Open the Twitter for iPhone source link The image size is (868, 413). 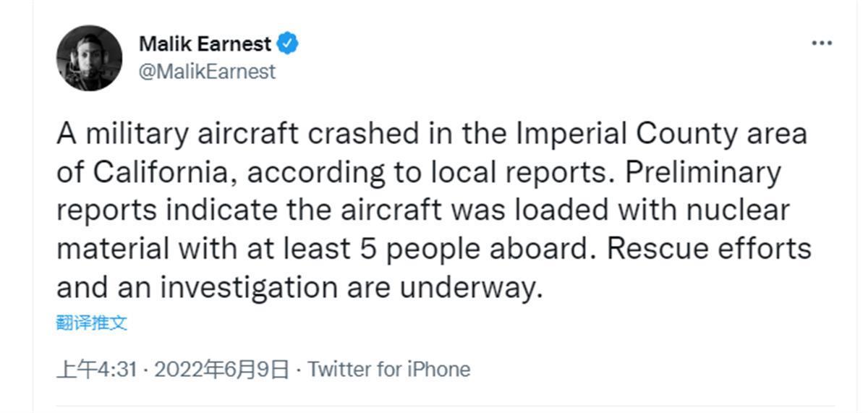pos(389,370)
